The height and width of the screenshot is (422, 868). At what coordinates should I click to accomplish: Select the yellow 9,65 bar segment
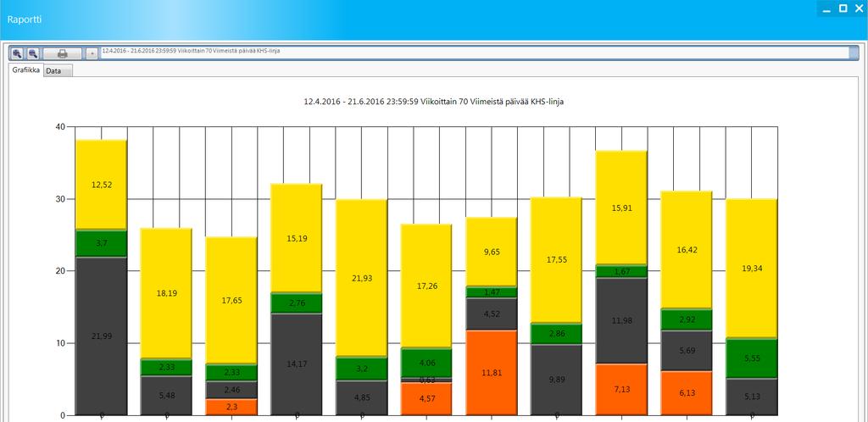click(x=492, y=252)
